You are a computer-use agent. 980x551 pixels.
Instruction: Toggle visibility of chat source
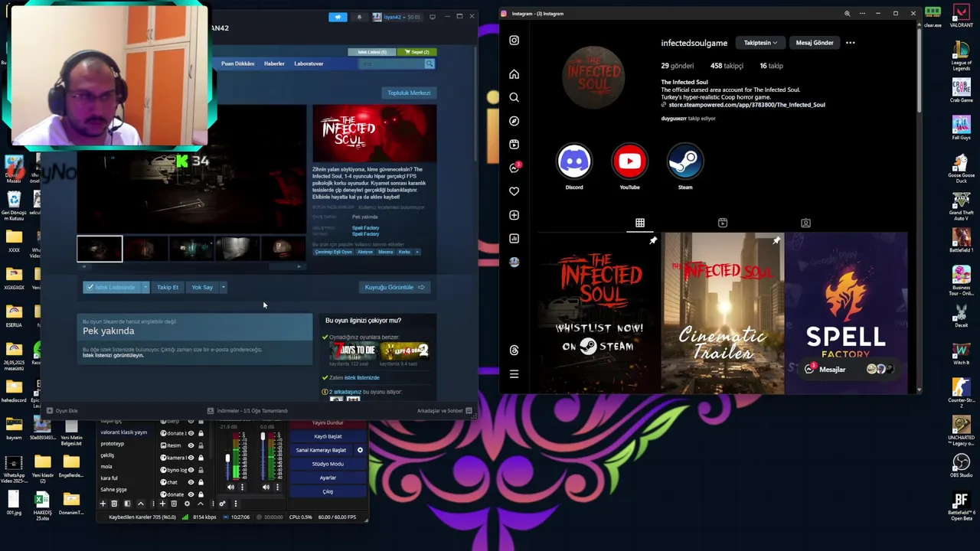tap(191, 482)
